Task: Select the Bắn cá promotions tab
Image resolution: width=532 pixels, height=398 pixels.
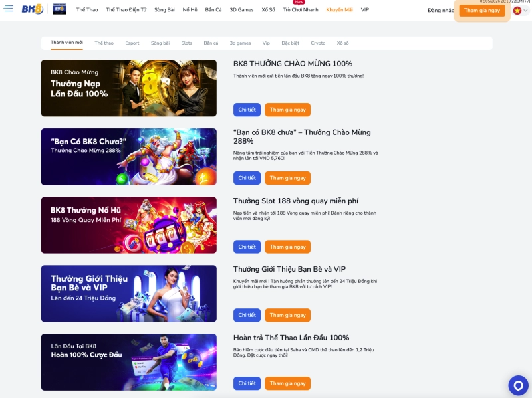Action: 211,43
